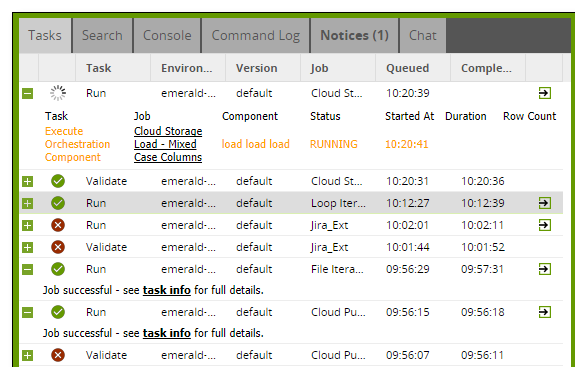Collapse the File Itera... Run task row
The height and width of the screenshot is (367, 575).
click(x=28, y=270)
